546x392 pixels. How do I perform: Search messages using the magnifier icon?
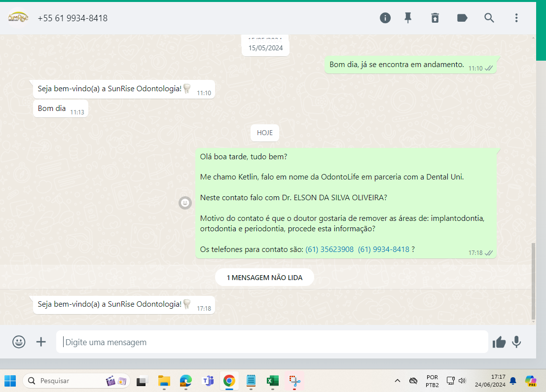(x=489, y=18)
